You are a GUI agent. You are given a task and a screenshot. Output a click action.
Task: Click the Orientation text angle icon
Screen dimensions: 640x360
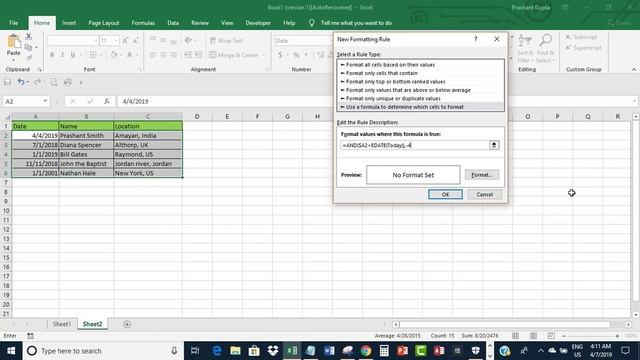(x=188, y=40)
